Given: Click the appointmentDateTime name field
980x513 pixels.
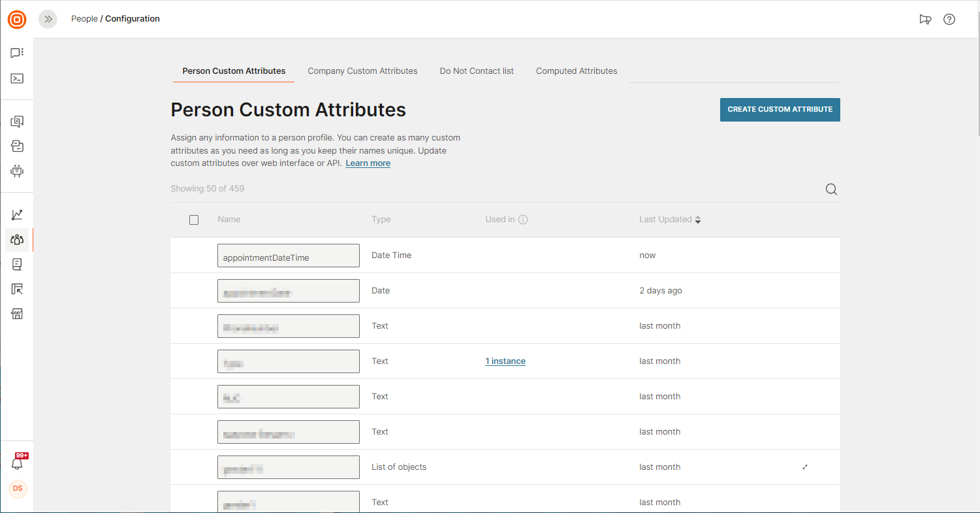Looking at the screenshot, I should [x=288, y=256].
